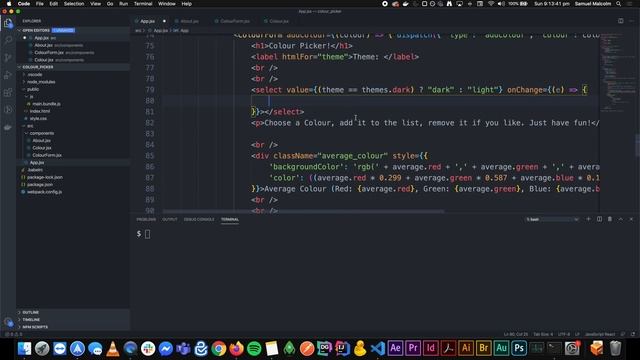Open main.bundle.js in the explorer

[46, 104]
